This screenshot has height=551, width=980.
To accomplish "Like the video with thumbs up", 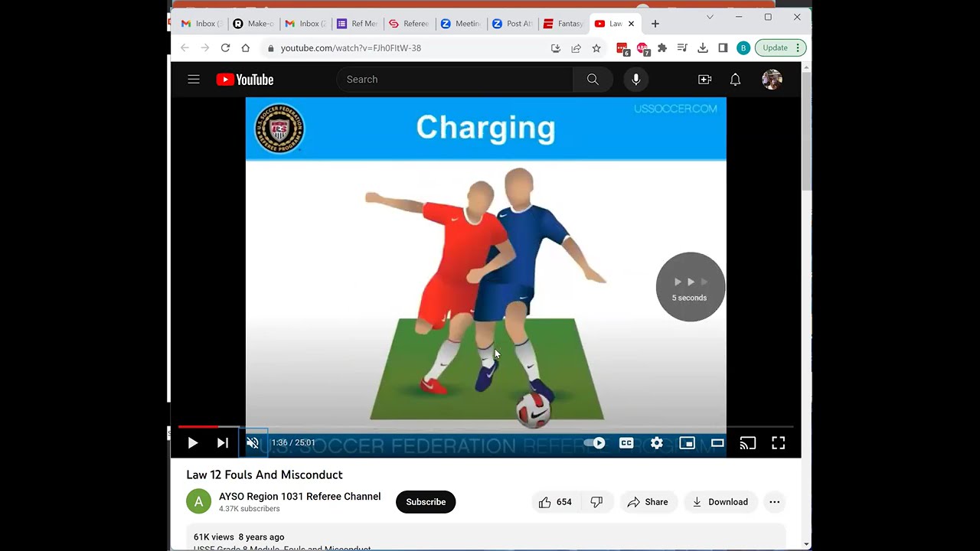I will [x=555, y=502].
